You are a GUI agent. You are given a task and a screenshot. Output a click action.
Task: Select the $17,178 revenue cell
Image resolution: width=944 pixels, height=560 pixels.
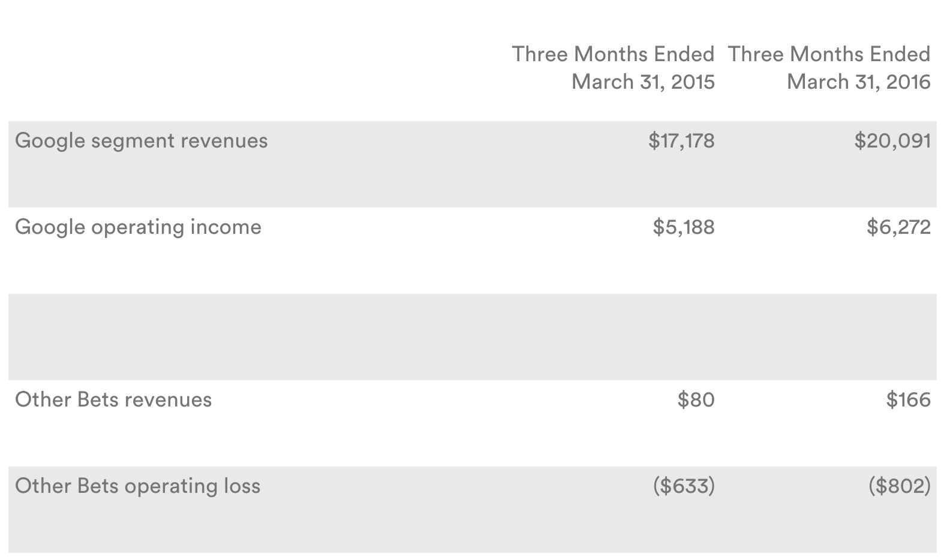click(681, 141)
